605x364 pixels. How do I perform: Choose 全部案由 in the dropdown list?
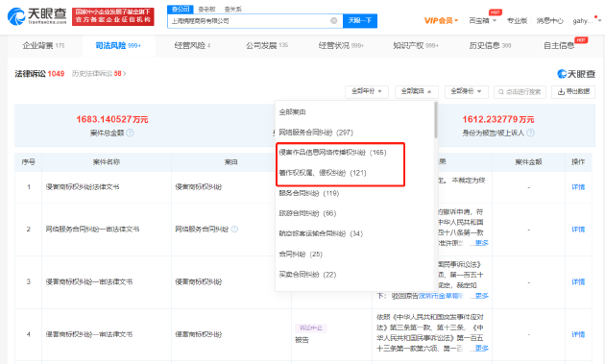pos(292,112)
